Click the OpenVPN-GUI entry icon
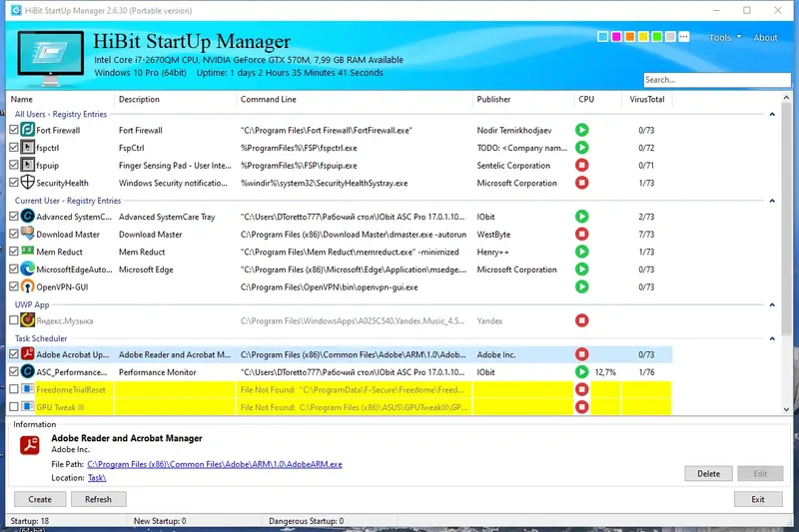This screenshot has width=799, height=532. (28, 286)
